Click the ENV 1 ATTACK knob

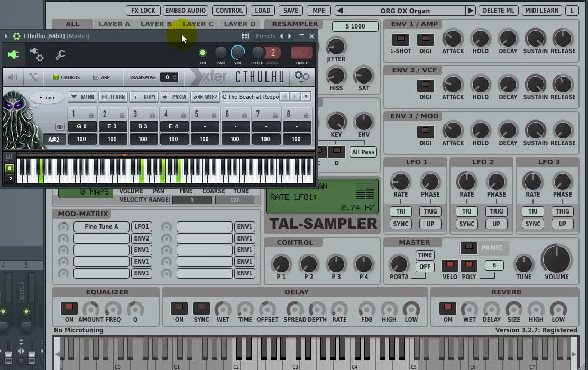pyautogui.click(x=453, y=39)
